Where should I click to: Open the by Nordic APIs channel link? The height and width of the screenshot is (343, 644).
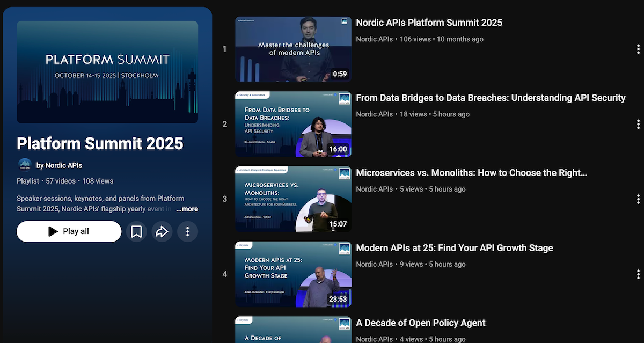click(59, 165)
